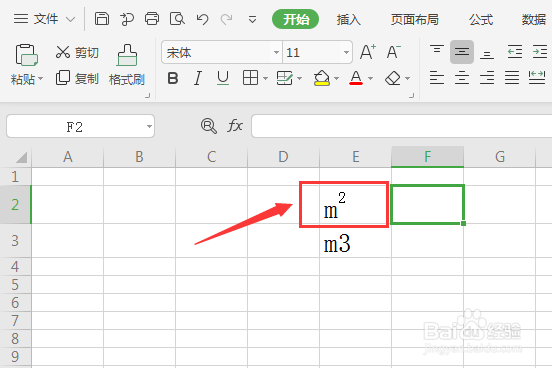Apply cell borders icon
Viewport: 552px width, 368px height.
(x=250, y=78)
